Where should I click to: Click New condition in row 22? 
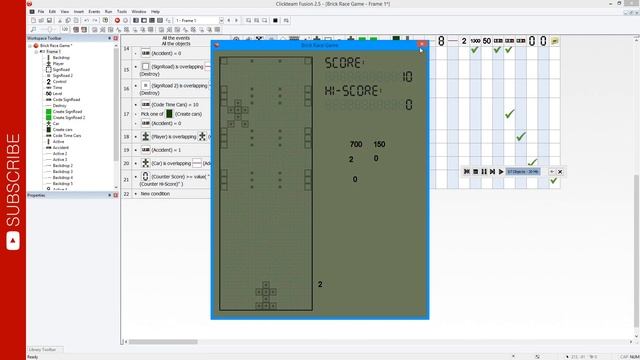click(x=155, y=194)
